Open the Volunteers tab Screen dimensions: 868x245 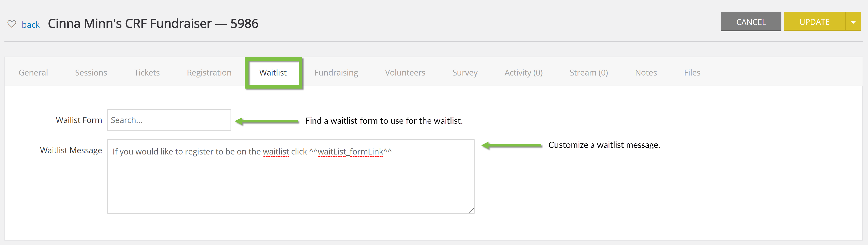tap(405, 73)
